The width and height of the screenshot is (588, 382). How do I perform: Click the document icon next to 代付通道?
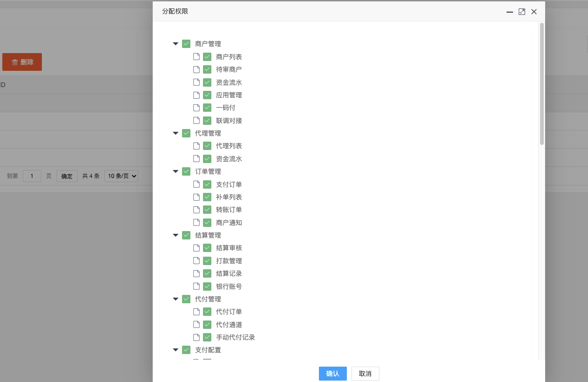(x=196, y=325)
